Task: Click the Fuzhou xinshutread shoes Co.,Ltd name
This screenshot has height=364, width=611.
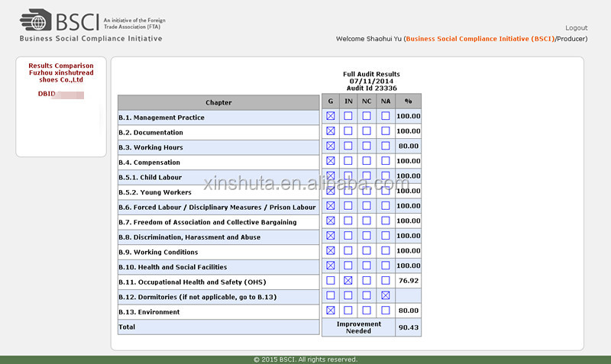Action: pyautogui.click(x=61, y=76)
